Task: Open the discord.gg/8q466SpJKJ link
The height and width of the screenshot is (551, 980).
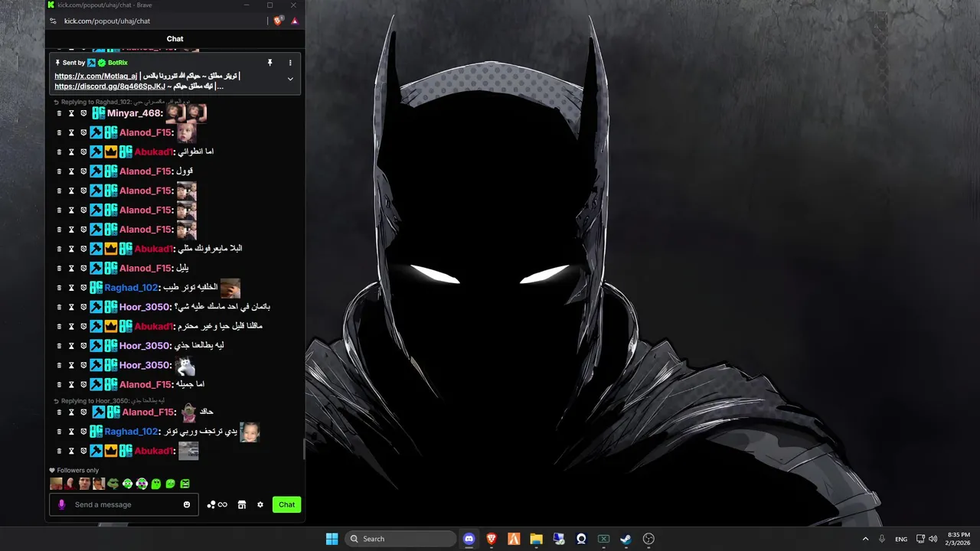Action: click(x=109, y=86)
